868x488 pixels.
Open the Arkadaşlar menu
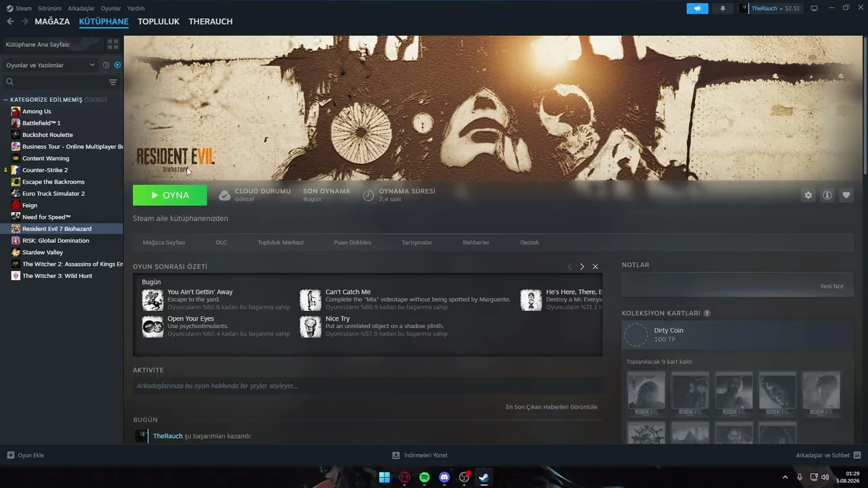point(81,8)
